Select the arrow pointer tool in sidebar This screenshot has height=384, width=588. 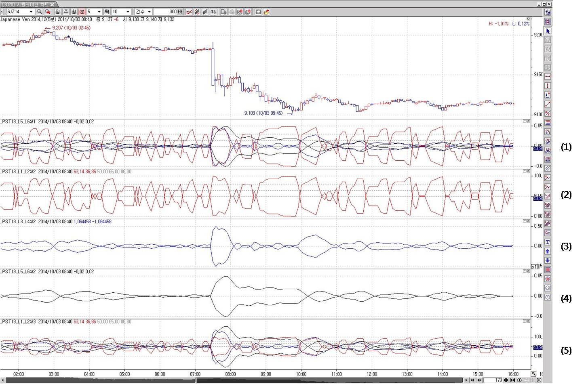tap(548, 31)
